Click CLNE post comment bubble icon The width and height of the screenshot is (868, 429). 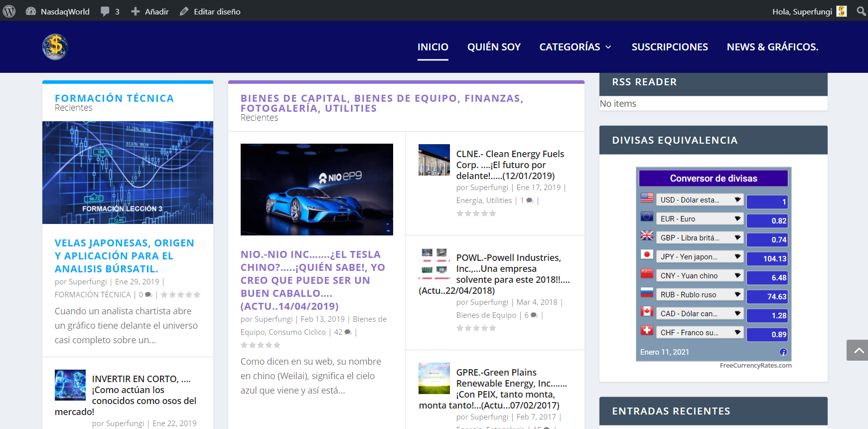(530, 201)
